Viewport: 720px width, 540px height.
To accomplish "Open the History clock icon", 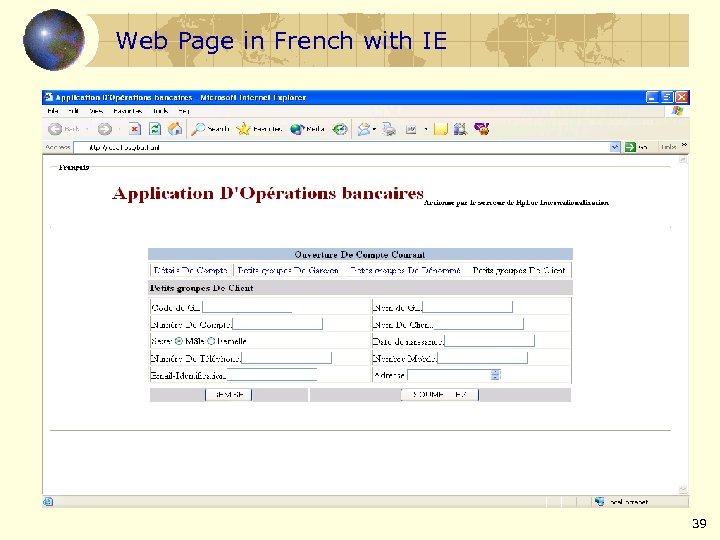I will (339, 129).
